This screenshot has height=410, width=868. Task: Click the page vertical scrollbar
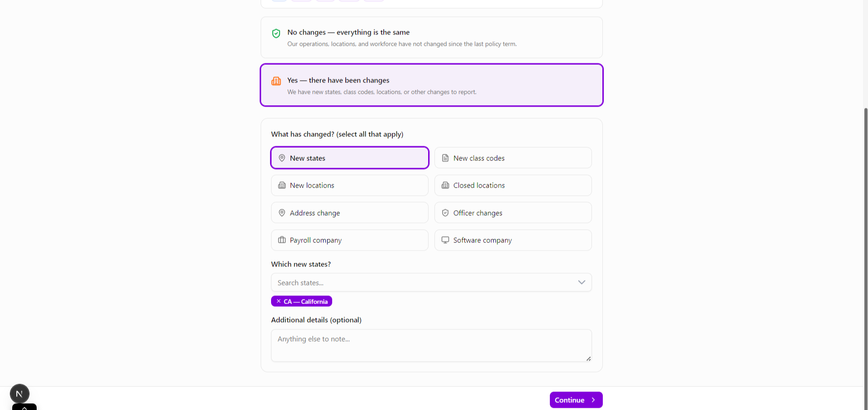(x=865, y=227)
